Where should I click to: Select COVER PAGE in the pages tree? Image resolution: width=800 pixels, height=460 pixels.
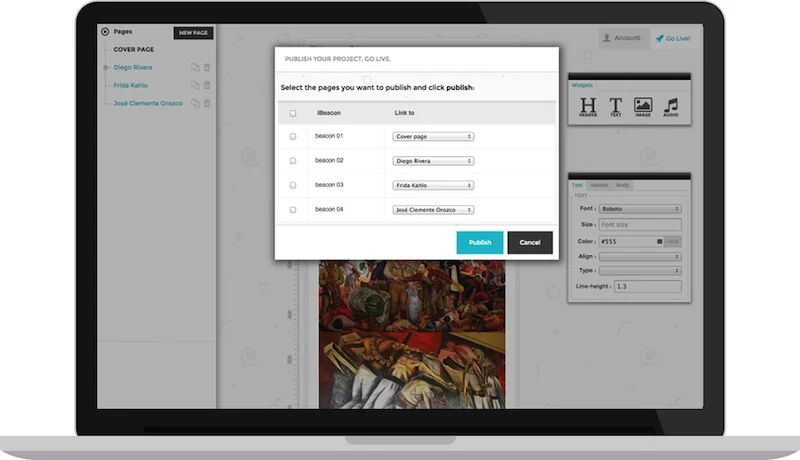tap(134, 49)
